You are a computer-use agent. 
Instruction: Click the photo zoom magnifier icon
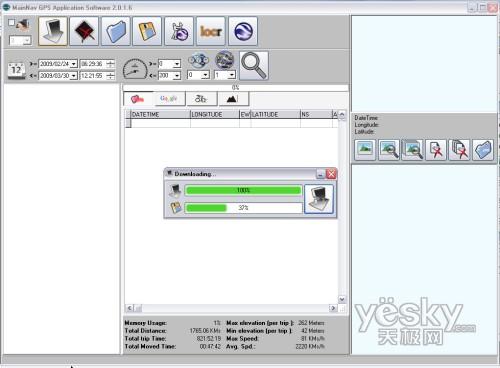389,150
